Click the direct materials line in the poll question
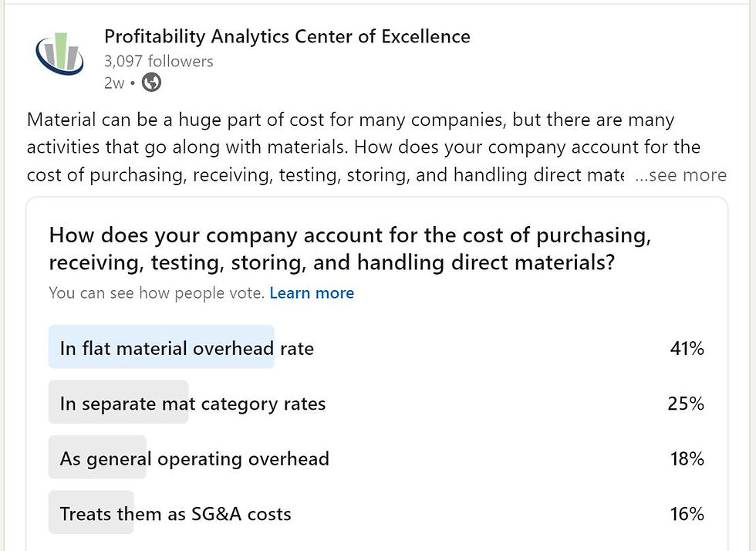756x551 pixels. (x=332, y=263)
